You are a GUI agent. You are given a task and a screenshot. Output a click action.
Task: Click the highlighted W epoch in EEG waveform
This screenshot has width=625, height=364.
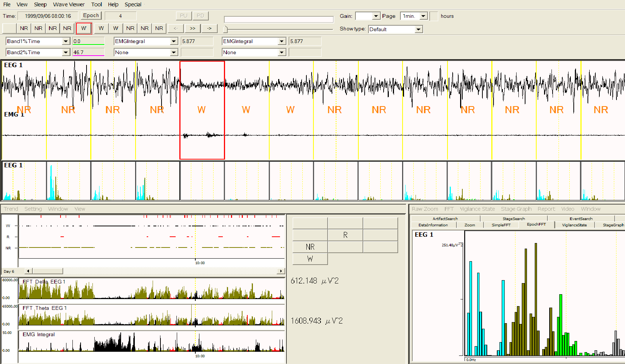[x=202, y=110]
